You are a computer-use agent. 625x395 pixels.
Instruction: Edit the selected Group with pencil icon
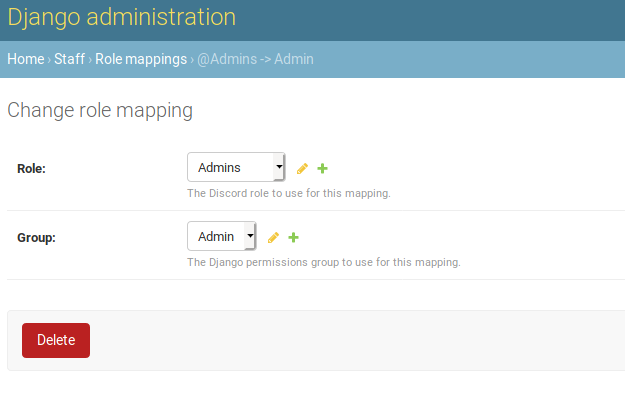(x=273, y=238)
